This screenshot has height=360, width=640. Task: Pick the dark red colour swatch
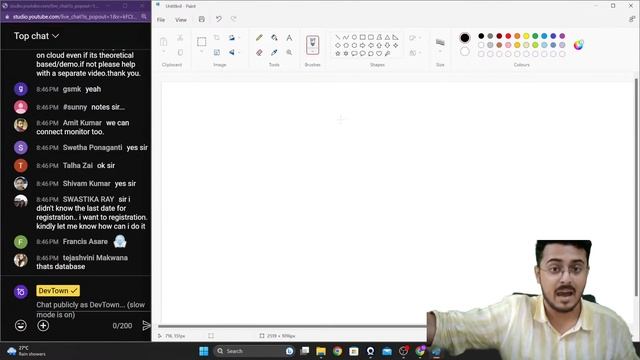click(x=499, y=36)
